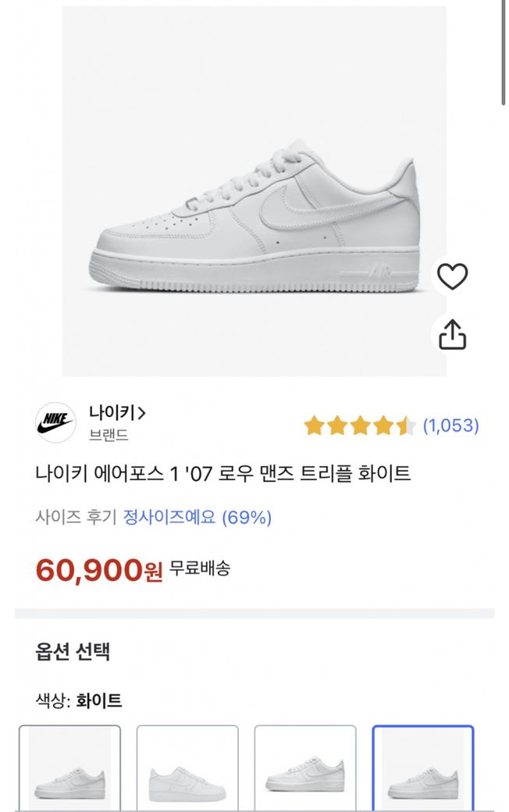The image size is (509, 812).
Task: Click the page scrollbar on the right edge
Action: click(504, 55)
